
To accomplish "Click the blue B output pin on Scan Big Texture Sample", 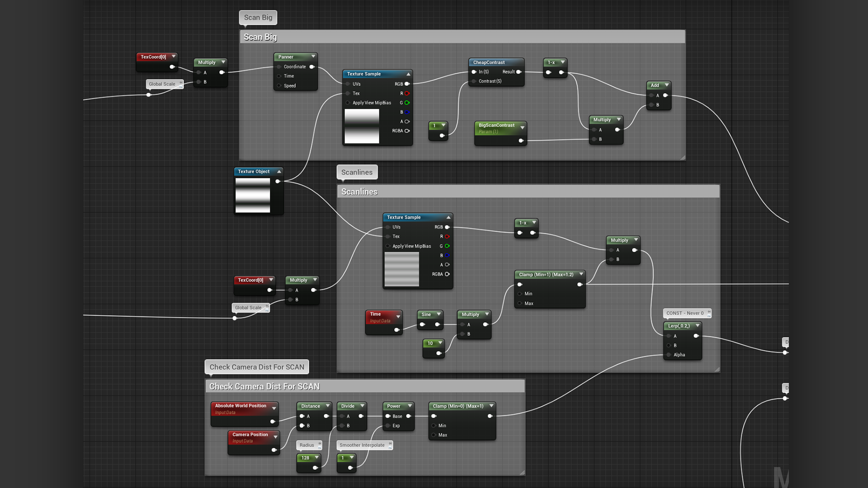I will [x=407, y=112].
